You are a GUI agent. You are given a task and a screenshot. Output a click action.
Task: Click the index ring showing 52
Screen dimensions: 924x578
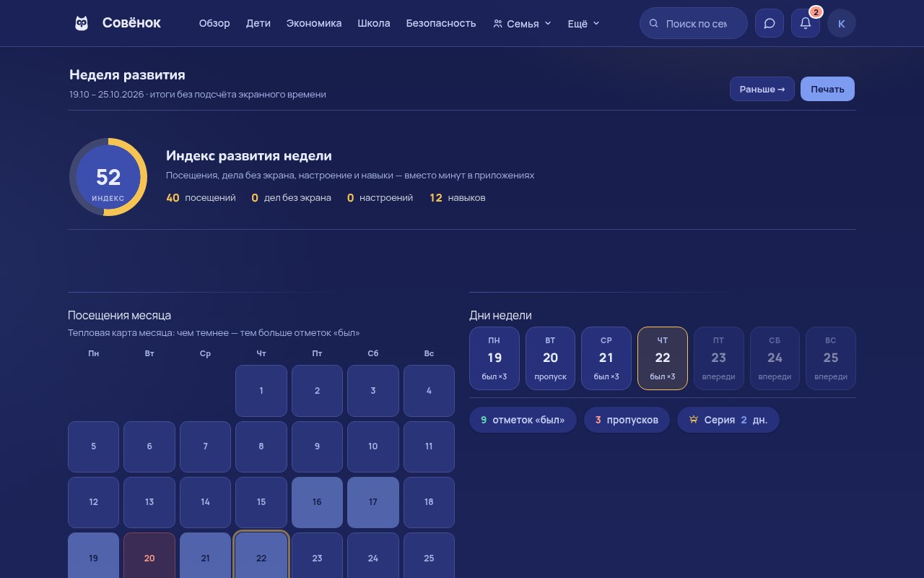(108, 177)
